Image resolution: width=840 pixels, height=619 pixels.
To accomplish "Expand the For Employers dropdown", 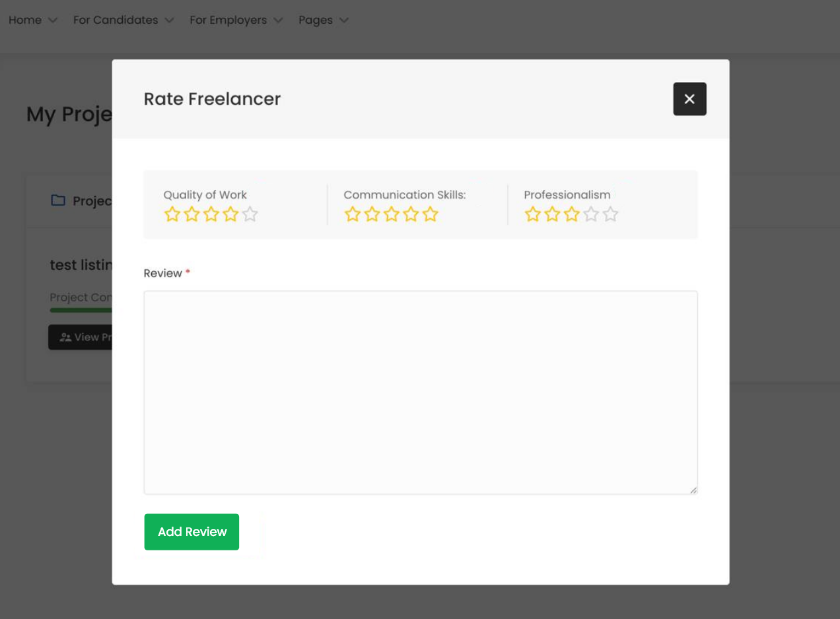I will (x=236, y=20).
